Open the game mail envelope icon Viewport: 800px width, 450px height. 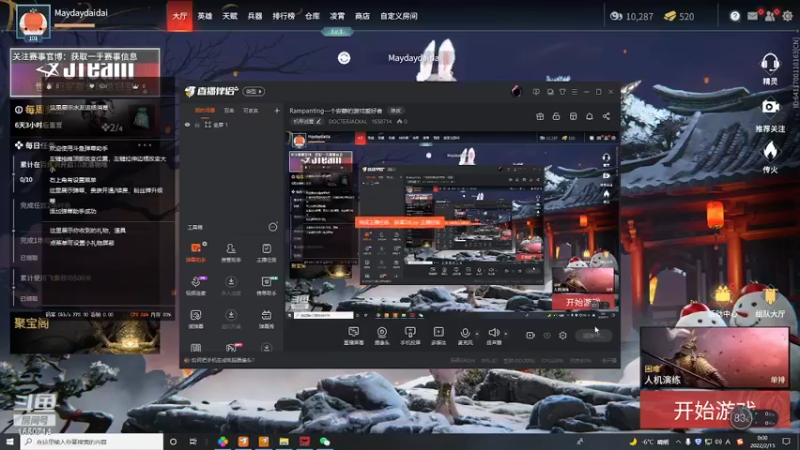(753, 16)
